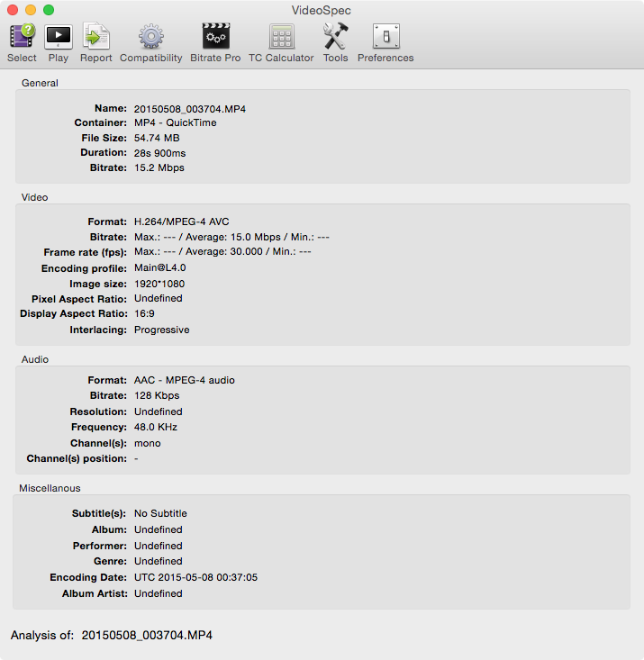
Task: Click container value MP4 - QuickTime
Action: pos(176,122)
